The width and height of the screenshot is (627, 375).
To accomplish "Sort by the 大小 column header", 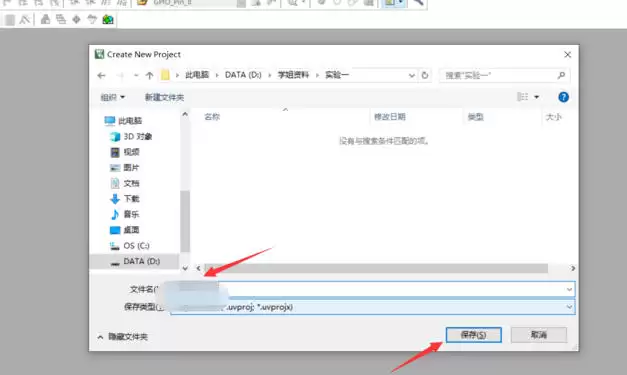I will click(x=554, y=117).
